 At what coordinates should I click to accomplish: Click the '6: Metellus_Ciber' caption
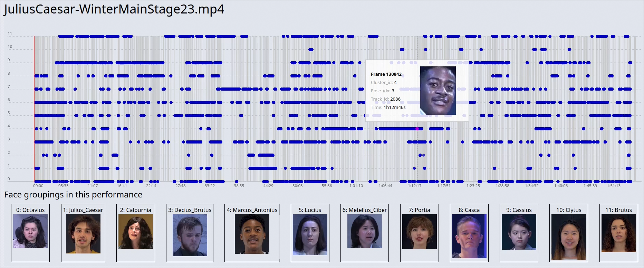point(365,210)
